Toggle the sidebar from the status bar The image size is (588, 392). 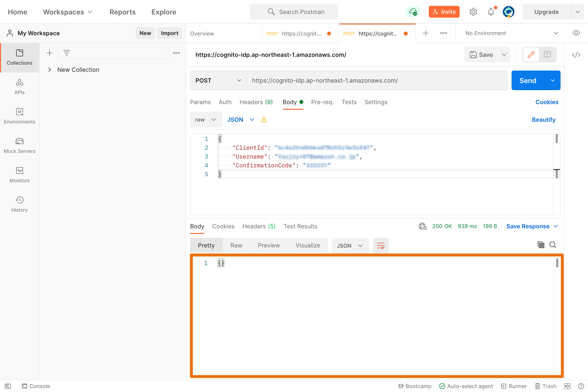point(8,386)
